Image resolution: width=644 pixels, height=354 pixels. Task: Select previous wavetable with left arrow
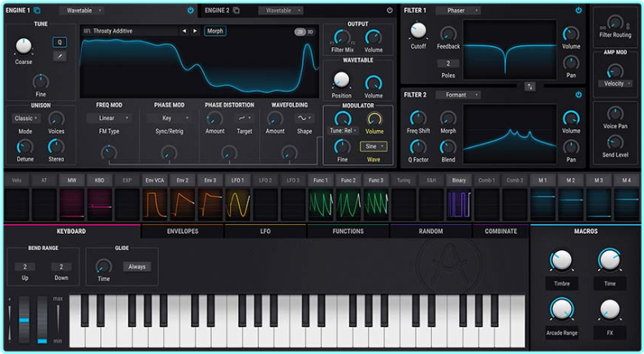tap(184, 31)
